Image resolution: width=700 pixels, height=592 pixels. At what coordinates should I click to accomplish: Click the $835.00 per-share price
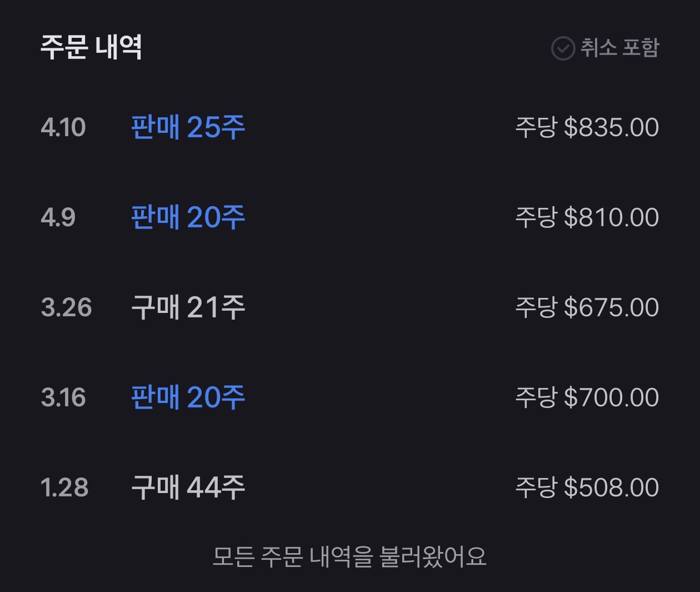pos(611,127)
